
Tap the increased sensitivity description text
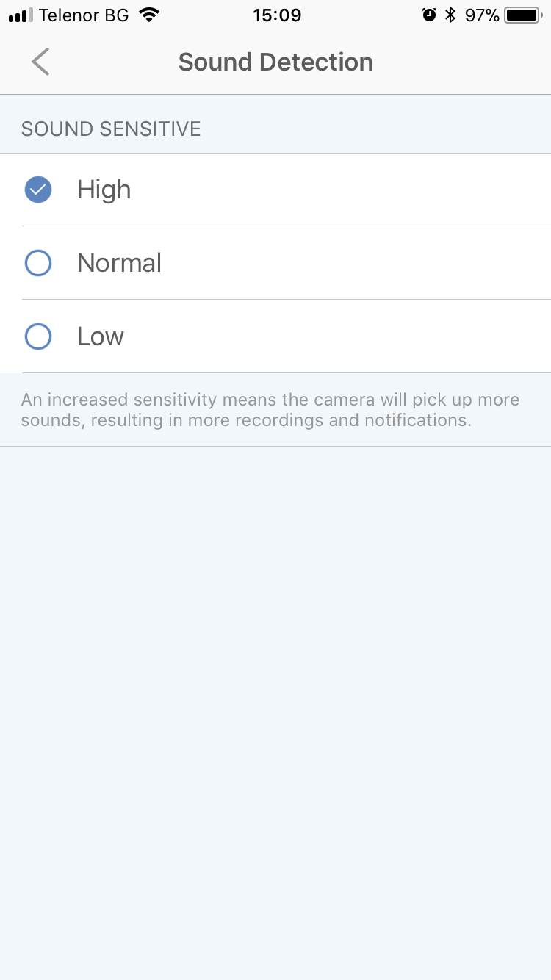coord(270,410)
